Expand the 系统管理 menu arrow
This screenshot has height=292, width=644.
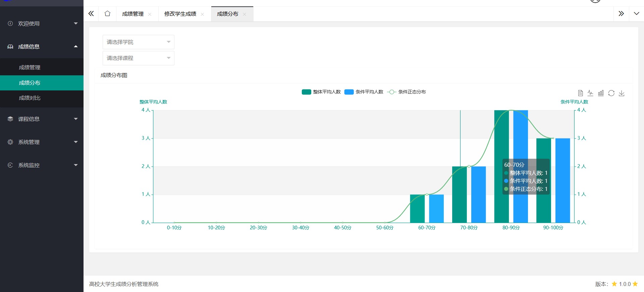point(76,142)
